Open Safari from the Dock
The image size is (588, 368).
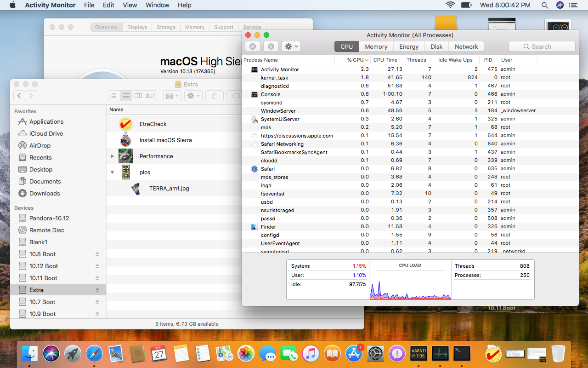(95, 353)
